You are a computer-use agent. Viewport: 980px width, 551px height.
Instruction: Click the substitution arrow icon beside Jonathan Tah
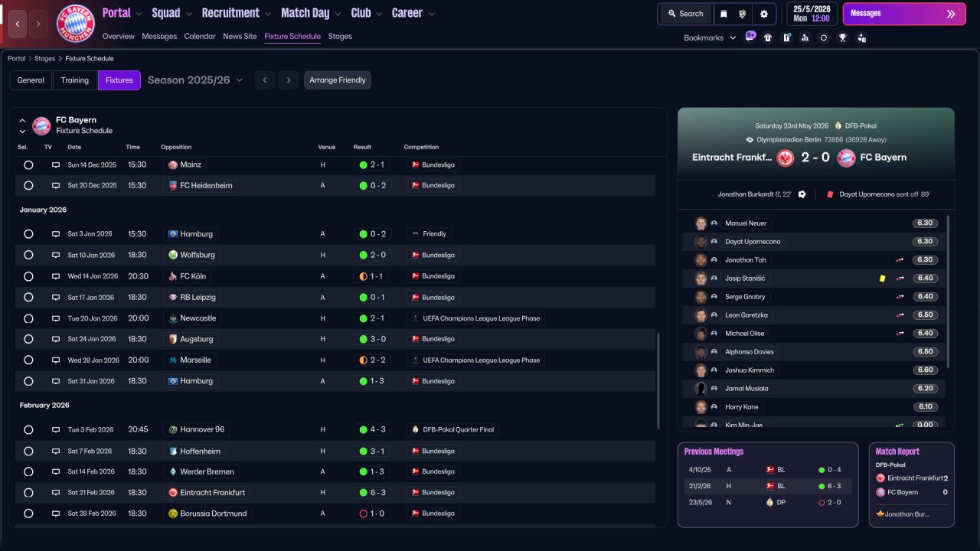point(900,260)
